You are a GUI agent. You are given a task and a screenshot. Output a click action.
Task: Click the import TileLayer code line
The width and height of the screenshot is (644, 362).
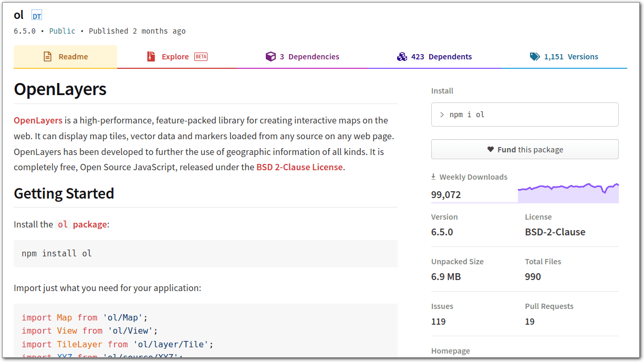pos(117,345)
